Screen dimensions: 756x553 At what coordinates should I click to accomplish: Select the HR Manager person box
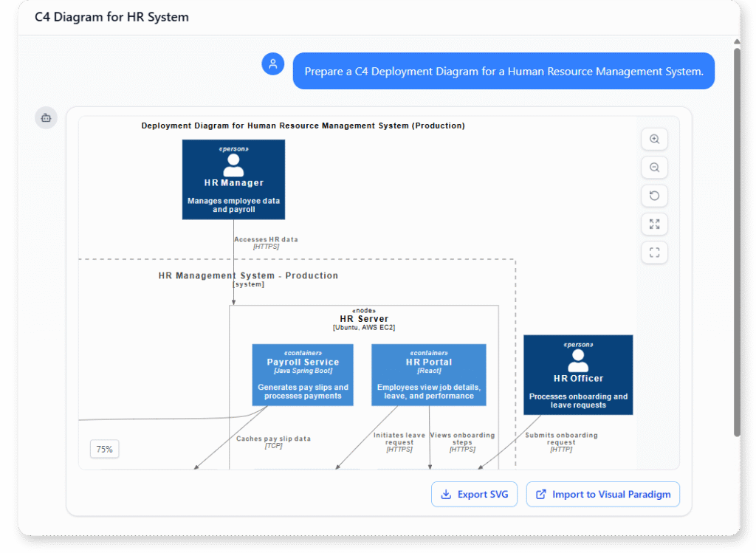(x=233, y=179)
